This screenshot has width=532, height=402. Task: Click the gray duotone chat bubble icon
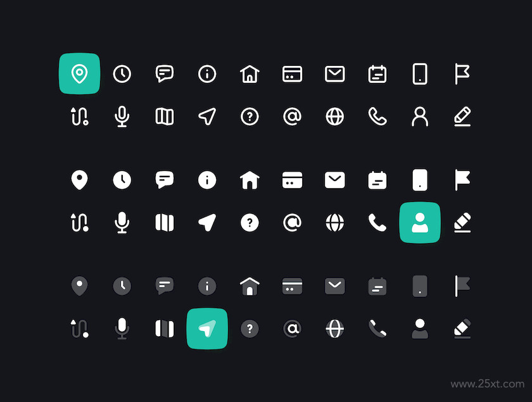(165, 286)
